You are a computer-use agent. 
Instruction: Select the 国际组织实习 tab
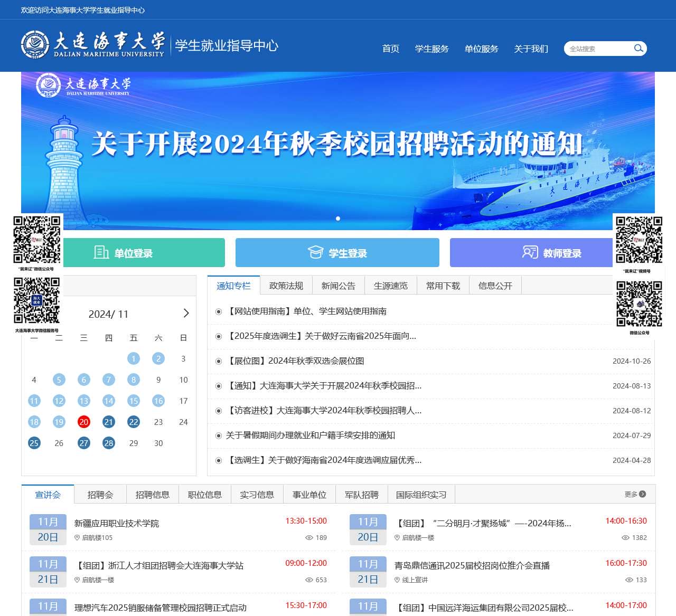click(x=421, y=495)
